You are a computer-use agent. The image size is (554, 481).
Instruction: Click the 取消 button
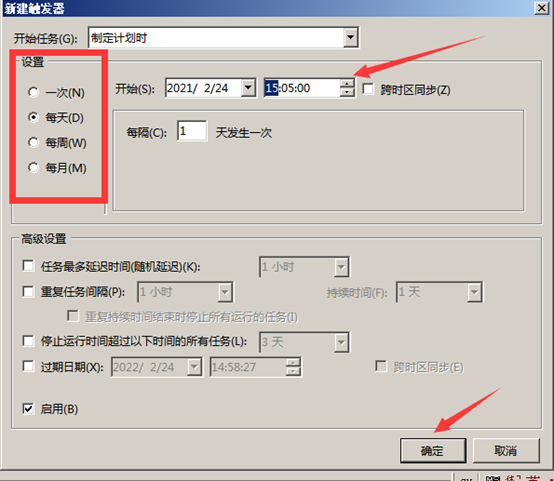(506, 450)
